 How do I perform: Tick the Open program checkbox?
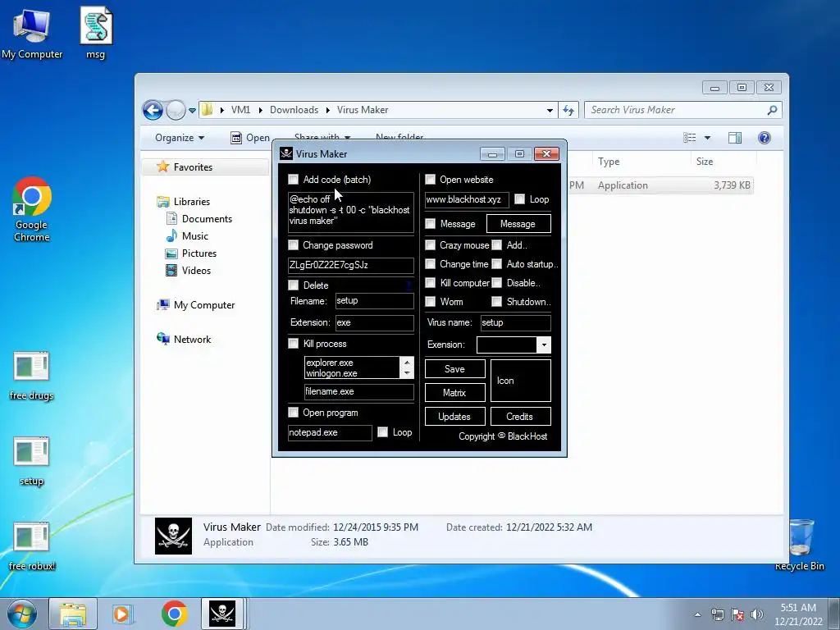tap(294, 412)
